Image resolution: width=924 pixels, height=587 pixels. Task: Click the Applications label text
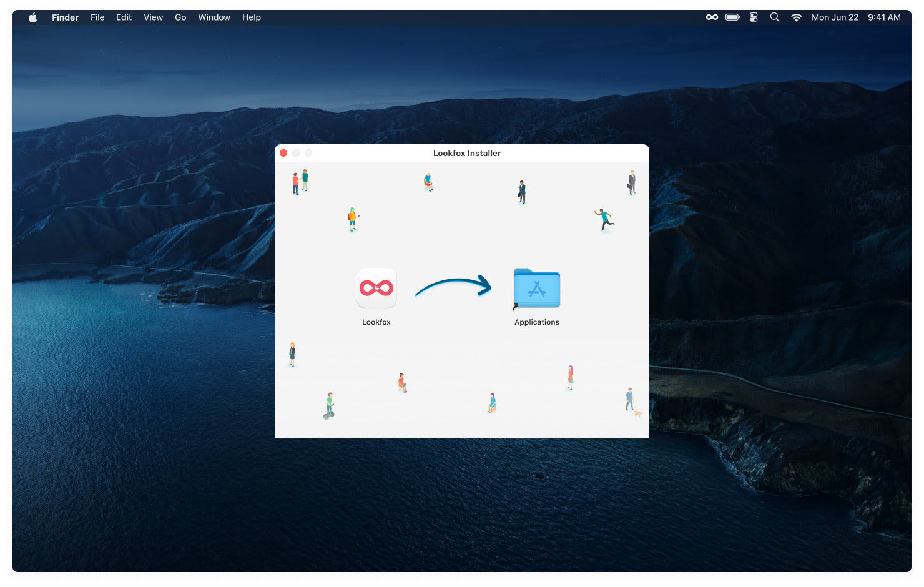[537, 322]
